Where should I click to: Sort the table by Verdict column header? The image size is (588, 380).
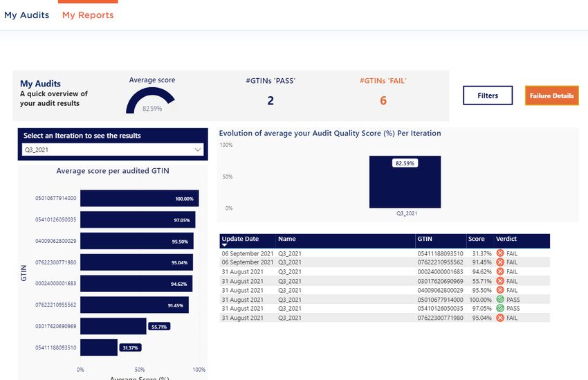(x=506, y=239)
